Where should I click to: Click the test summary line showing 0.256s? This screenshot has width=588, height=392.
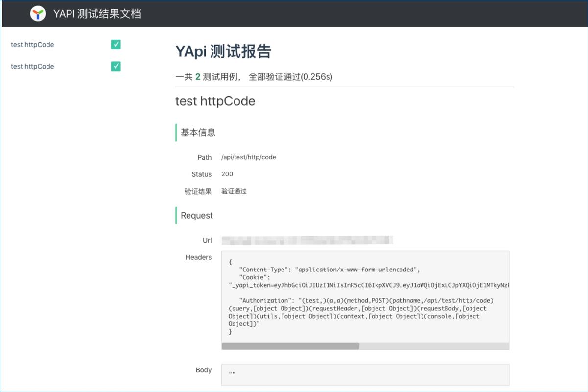(x=254, y=77)
